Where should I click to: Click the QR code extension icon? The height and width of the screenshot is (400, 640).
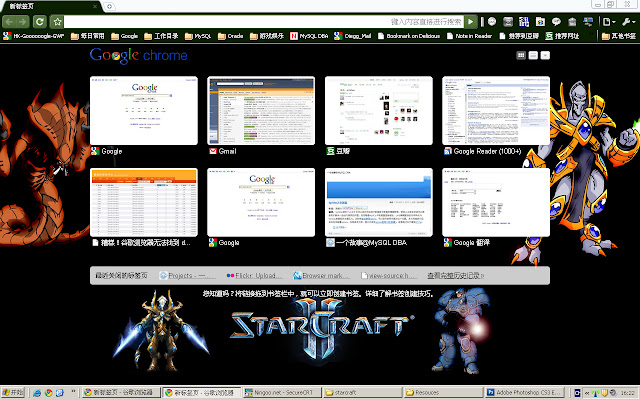[524, 22]
